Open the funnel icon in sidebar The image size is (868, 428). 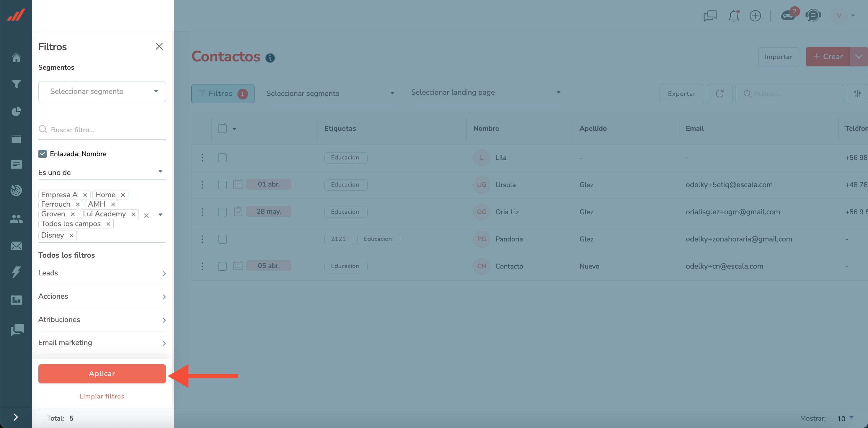pos(16,84)
